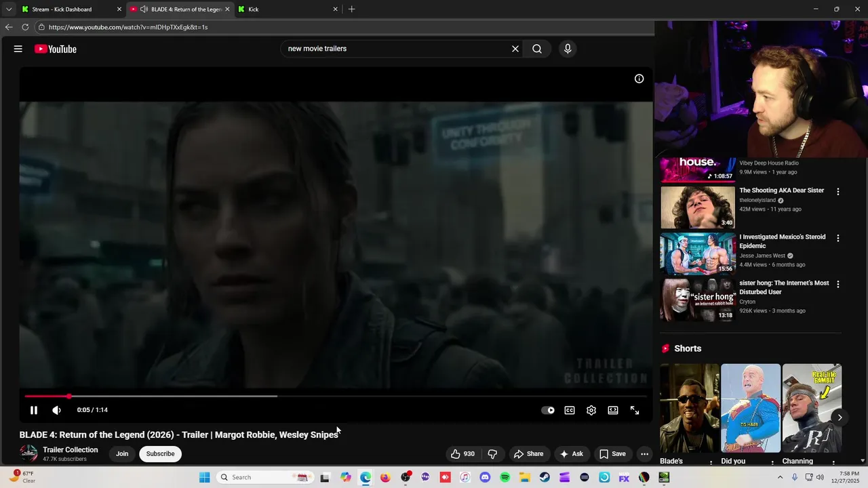Viewport: 868px width, 488px height.
Task: Show hidden system tray icons
Action: coord(780,477)
